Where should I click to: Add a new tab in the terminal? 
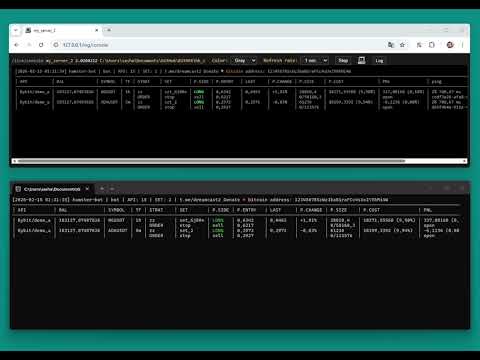tap(102, 189)
